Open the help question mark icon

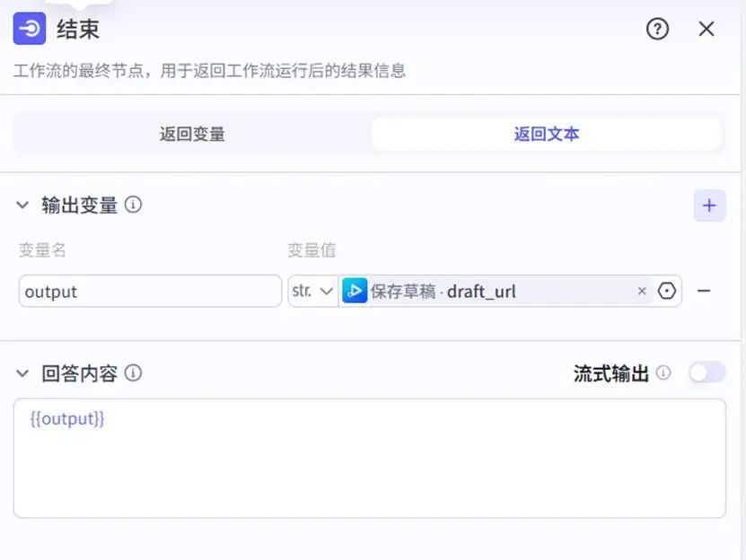tap(657, 29)
